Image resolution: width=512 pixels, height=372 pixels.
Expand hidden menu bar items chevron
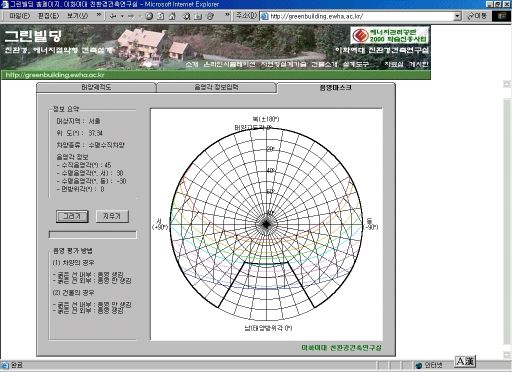click(x=99, y=15)
